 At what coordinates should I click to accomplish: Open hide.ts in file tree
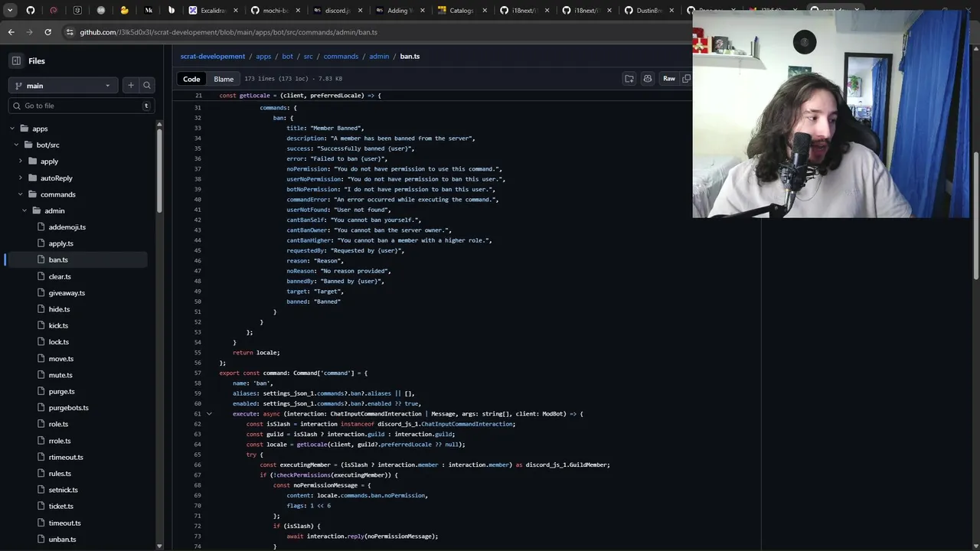59,309
